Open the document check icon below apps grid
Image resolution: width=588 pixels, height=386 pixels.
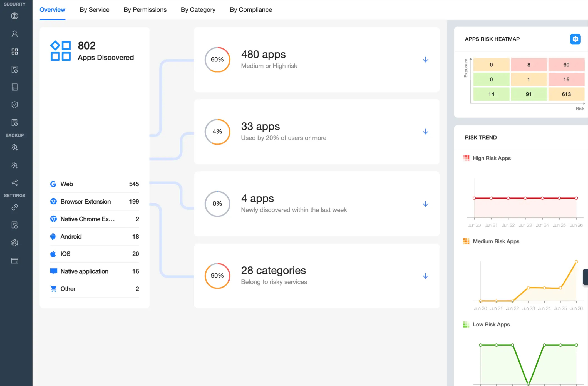(14, 69)
